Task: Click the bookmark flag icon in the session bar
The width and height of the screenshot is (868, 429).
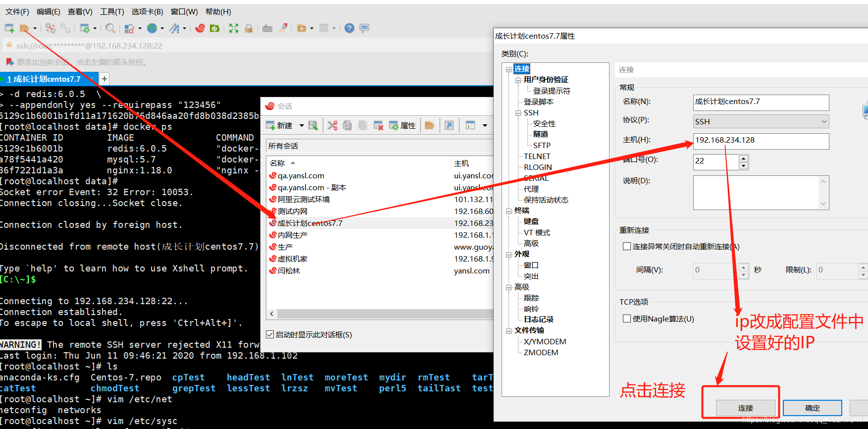Action: pyautogui.click(x=9, y=62)
